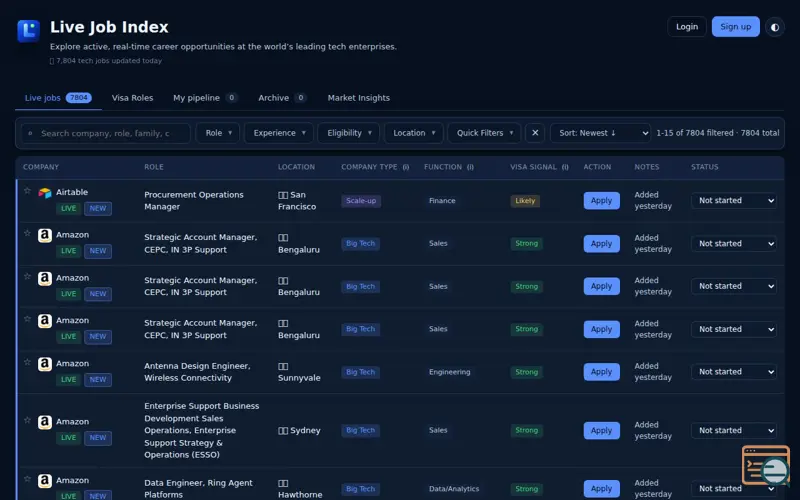The width and height of the screenshot is (800, 500).
Task: Open the Company Type info icon
Action: tap(406, 167)
